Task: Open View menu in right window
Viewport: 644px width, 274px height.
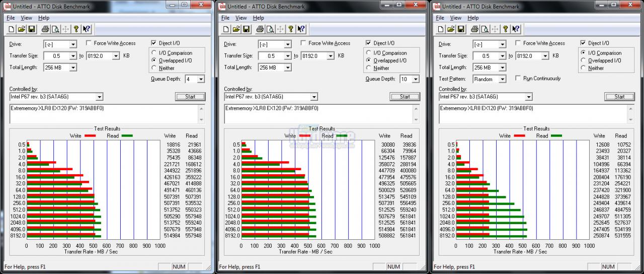Action: click(x=456, y=18)
